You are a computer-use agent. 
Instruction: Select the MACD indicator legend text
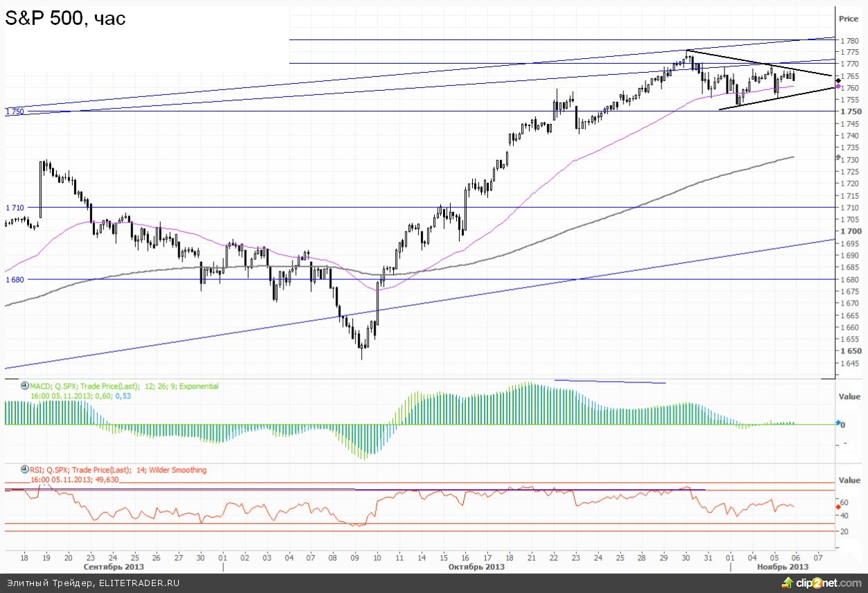pos(124,386)
